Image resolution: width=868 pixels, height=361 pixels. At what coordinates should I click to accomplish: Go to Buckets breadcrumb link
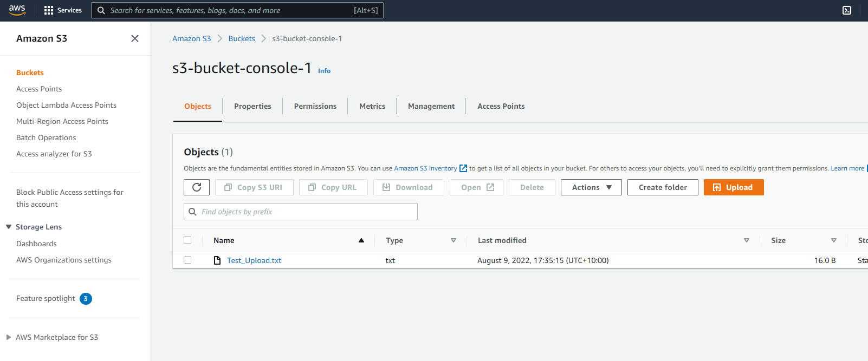click(x=242, y=38)
